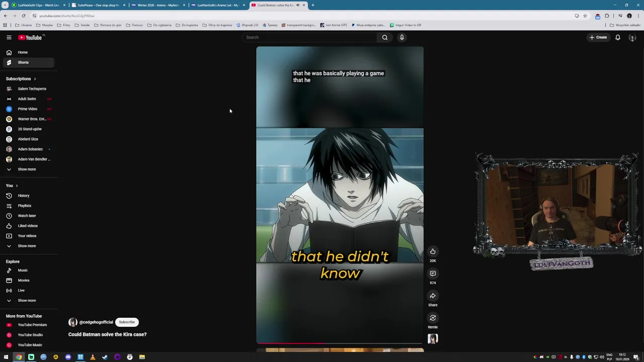
Task: Open a new browser tab
Action: pyautogui.click(x=313, y=5)
